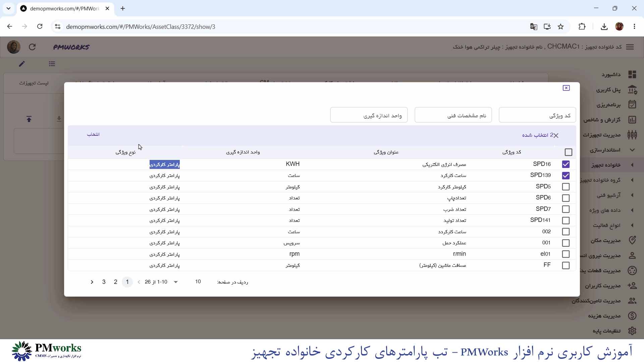Viewport: 644px width, 362px height.
Task: Expand گروه خانواده تجهیز item
Action: tap(632, 180)
